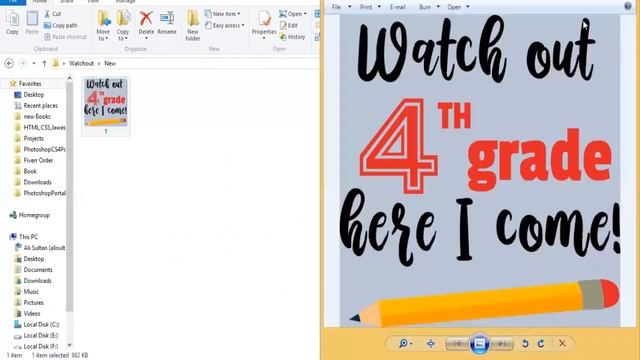640x360 pixels.
Task: Click the actual size button
Action: (431, 344)
